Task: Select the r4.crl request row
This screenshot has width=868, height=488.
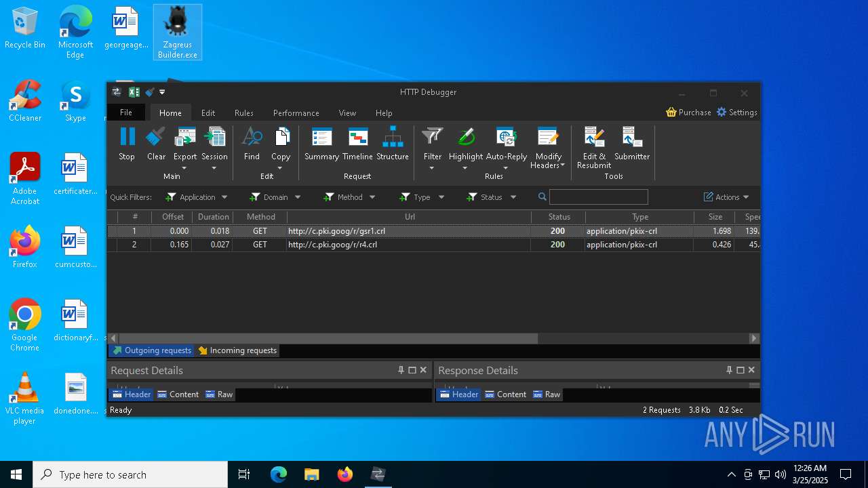Action: coord(433,245)
